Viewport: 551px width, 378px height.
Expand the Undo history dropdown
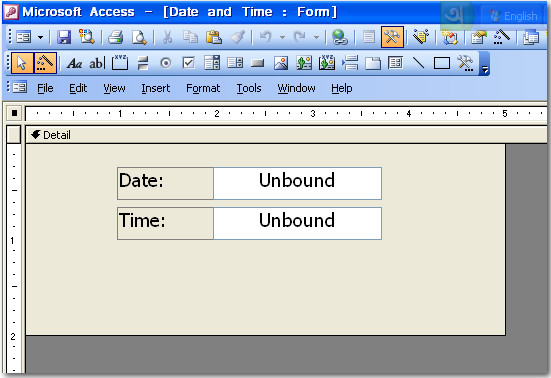282,37
